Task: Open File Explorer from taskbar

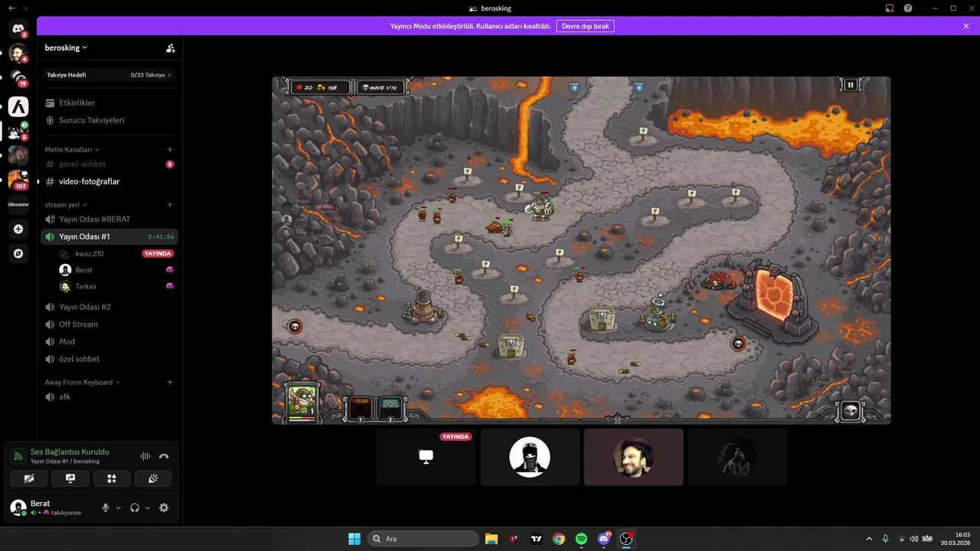Action: pyautogui.click(x=491, y=539)
